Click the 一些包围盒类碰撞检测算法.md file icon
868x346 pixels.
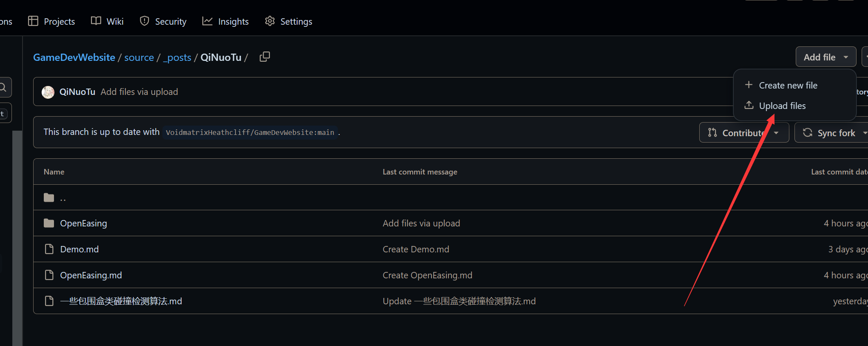coord(49,301)
